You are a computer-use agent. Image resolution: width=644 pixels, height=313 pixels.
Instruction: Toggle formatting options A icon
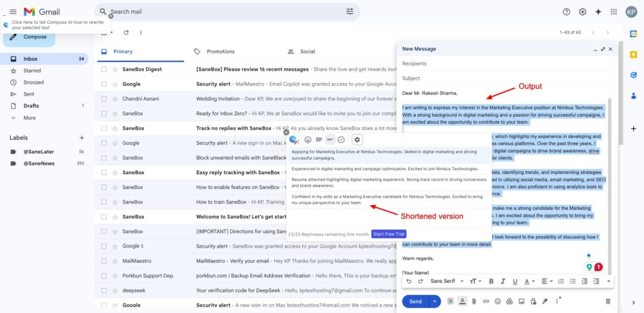pyautogui.click(x=462, y=302)
